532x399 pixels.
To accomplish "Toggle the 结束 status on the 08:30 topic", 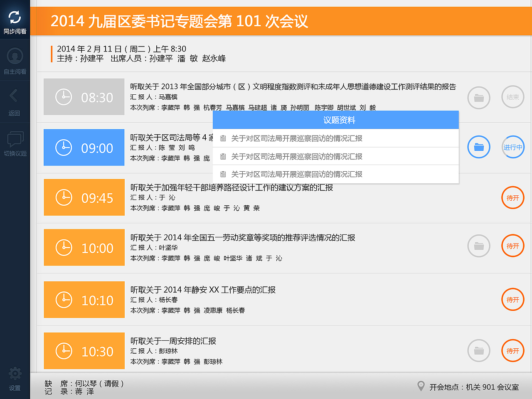I will coord(513,97).
